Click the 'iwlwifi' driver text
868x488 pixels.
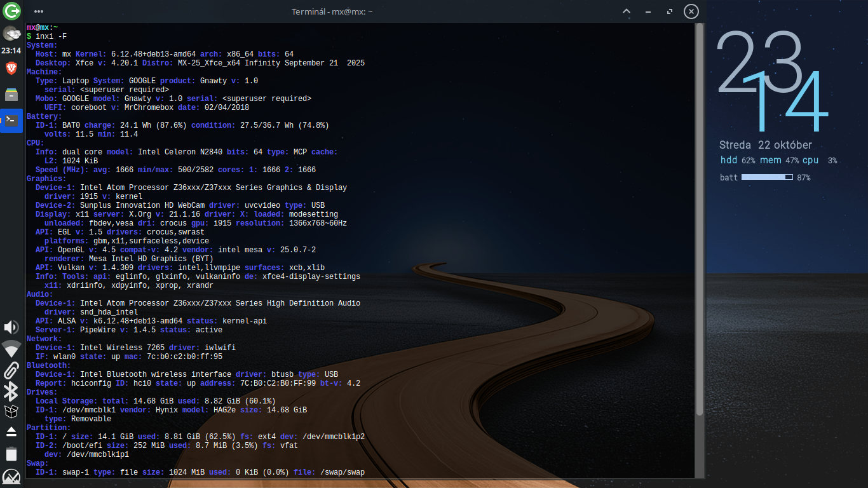pyautogui.click(x=220, y=348)
